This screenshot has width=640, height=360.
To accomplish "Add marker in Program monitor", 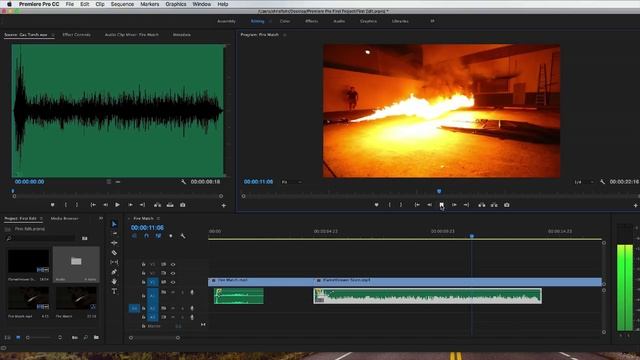I will (x=376, y=205).
